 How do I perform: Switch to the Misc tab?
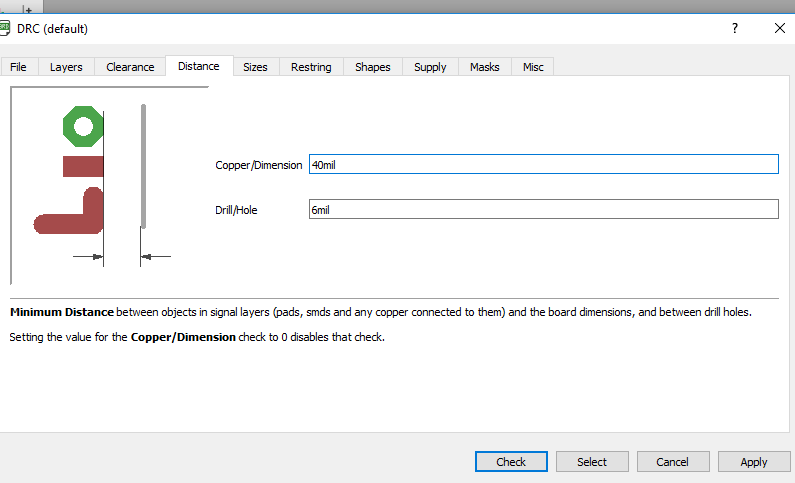click(533, 67)
